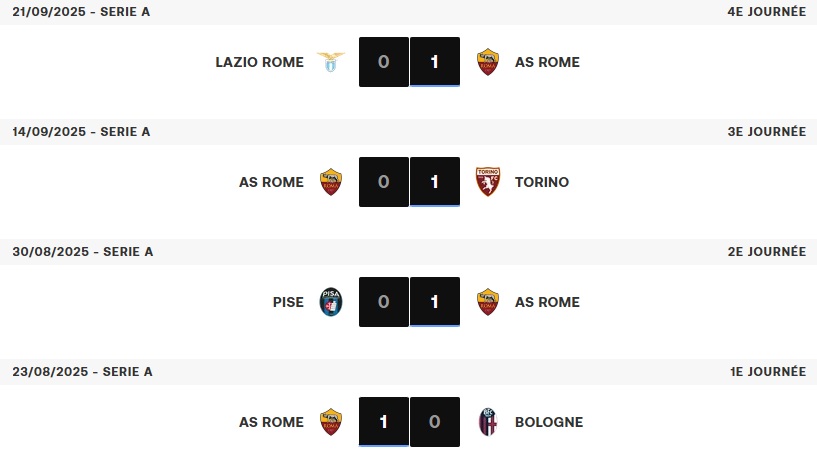Click the Lazio Rome club crest
The image size is (817, 476).
pos(331,62)
